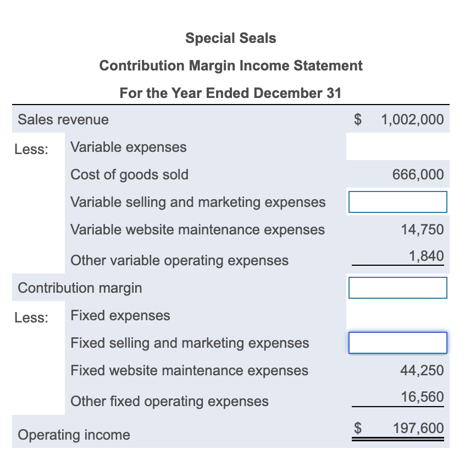Click the Cost of goods sold label
The image size is (476, 460).
(130, 174)
